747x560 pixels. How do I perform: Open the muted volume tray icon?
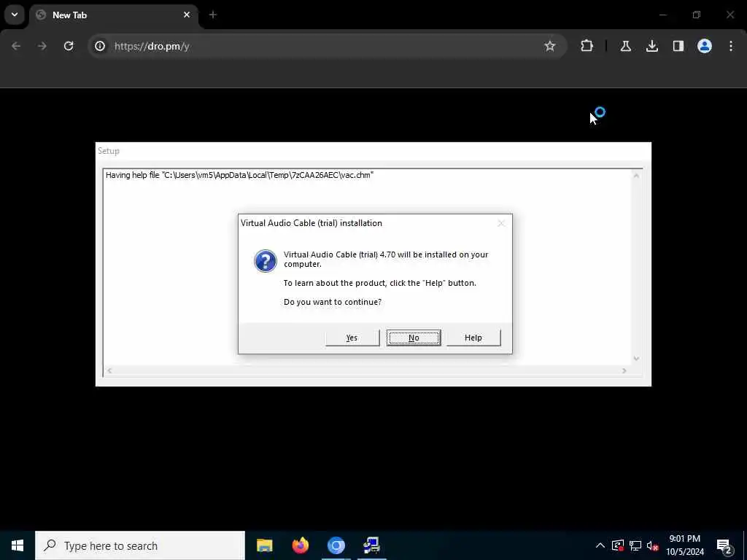click(653, 545)
